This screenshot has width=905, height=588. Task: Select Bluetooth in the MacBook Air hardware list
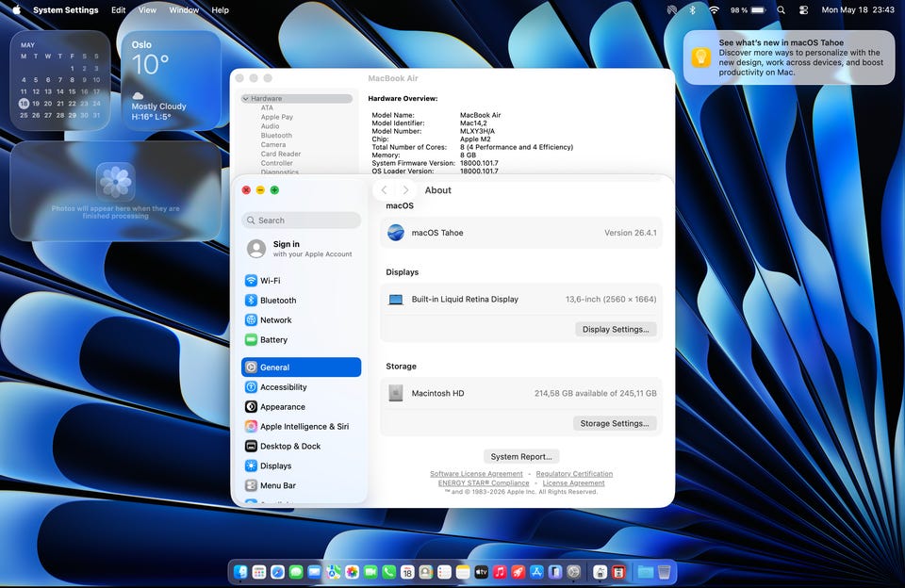276,136
